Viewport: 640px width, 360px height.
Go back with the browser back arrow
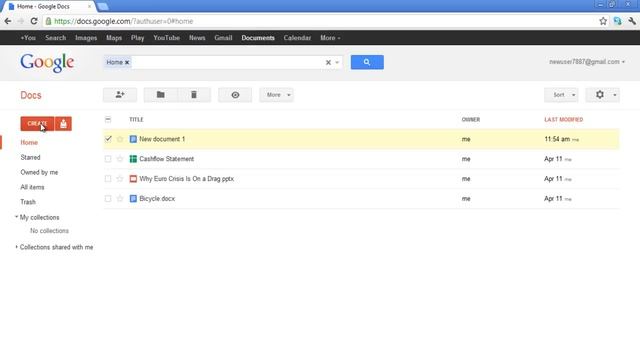(x=8, y=21)
